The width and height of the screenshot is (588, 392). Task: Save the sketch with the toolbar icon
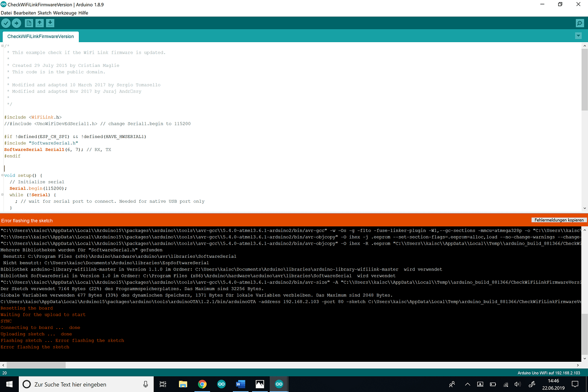[50, 23]
